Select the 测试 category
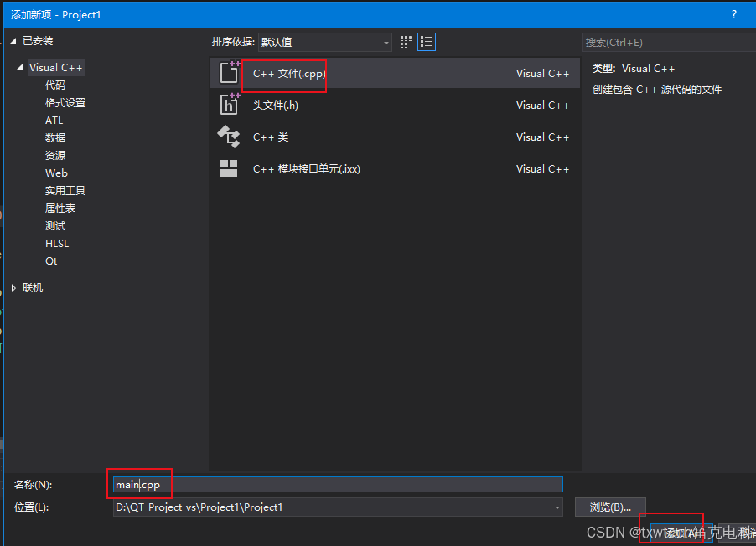The width and height of the screenshot is (756, 546). pos(55,226)
